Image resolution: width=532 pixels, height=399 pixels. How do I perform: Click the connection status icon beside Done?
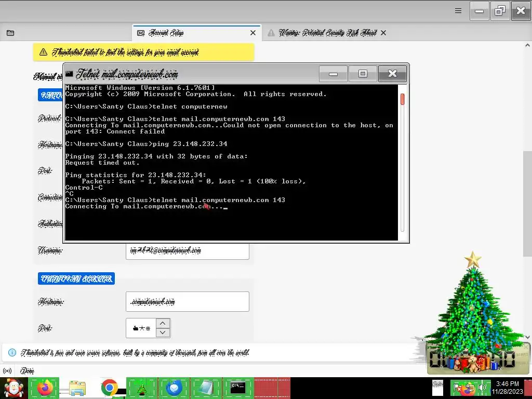(x=7, y=371)
